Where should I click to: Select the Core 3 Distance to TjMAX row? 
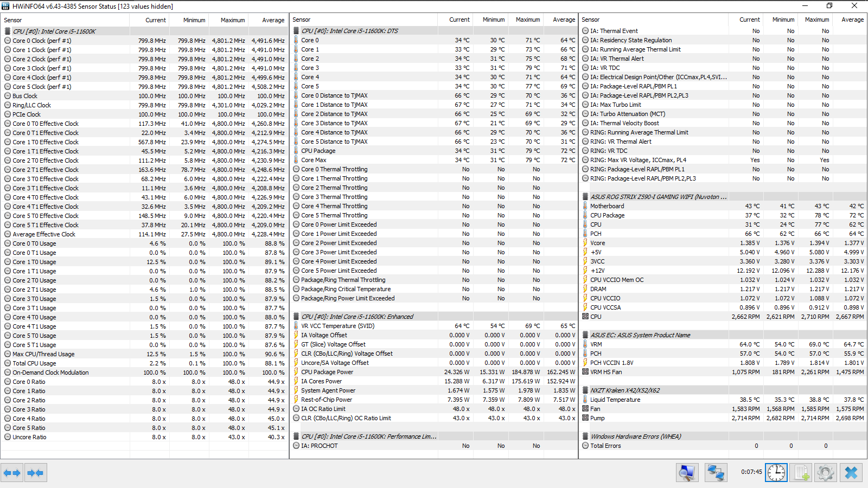434,123
